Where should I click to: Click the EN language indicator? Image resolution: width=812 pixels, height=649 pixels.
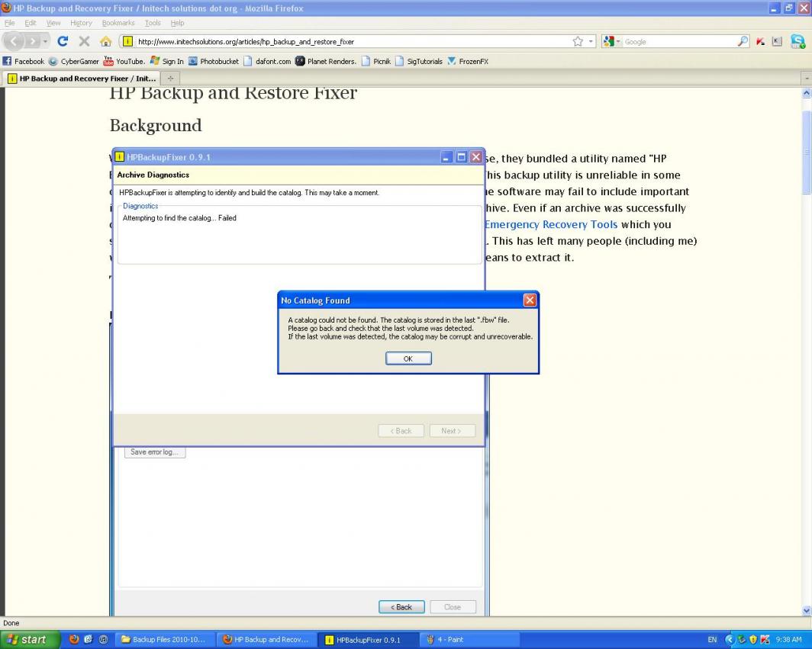[x=713, y=640]
